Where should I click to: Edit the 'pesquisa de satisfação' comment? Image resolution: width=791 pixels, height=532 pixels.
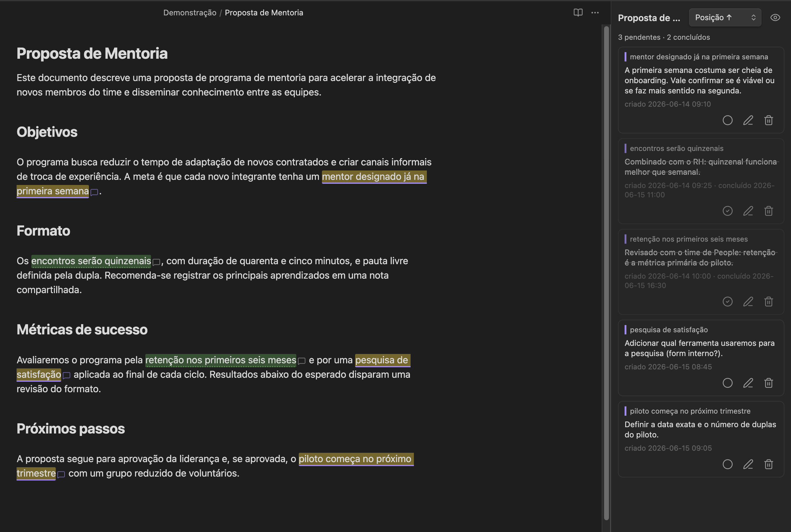(x=748, y=383)
